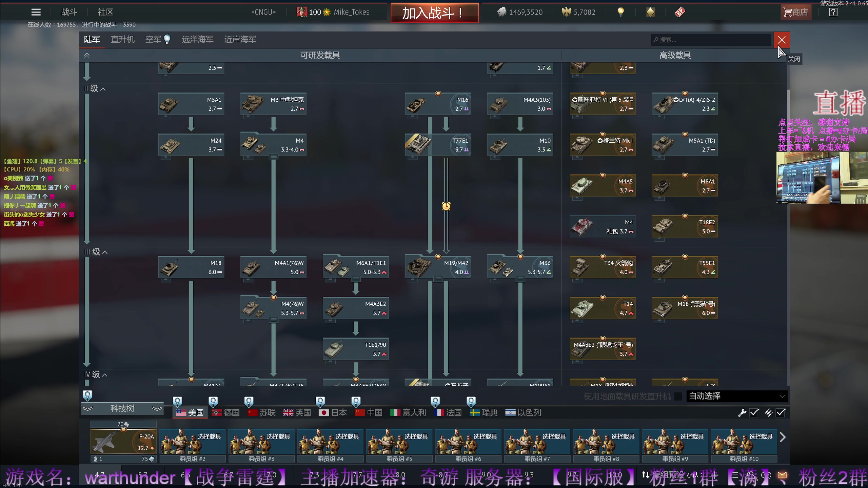Click the collapse-all chevron beside 可研发载具

click(87, 55)
